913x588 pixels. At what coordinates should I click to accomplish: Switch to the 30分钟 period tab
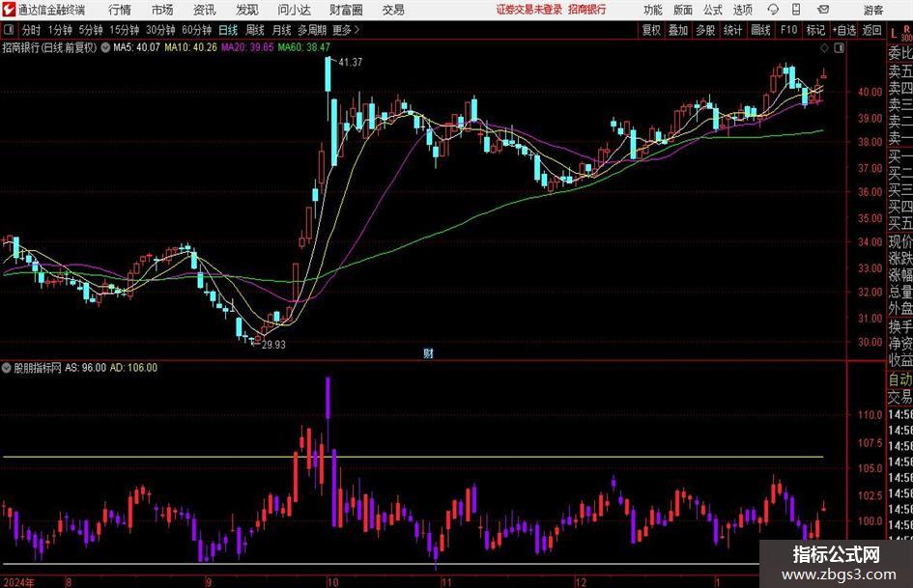pyautogui.click(x=160, y=30)
